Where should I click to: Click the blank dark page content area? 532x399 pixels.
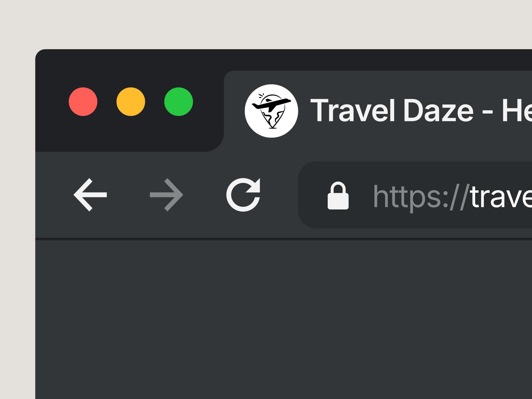284,320
